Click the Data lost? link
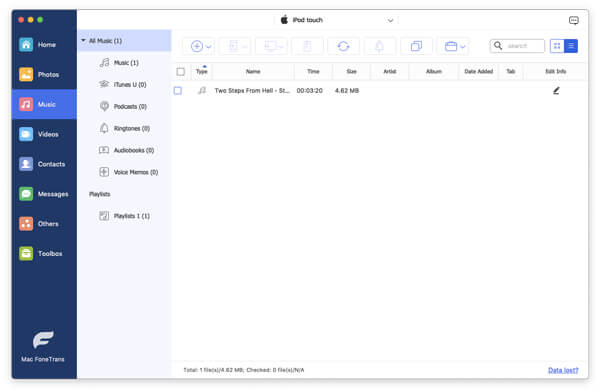This screenshot has height=392, width=600. tap(563, 370)
